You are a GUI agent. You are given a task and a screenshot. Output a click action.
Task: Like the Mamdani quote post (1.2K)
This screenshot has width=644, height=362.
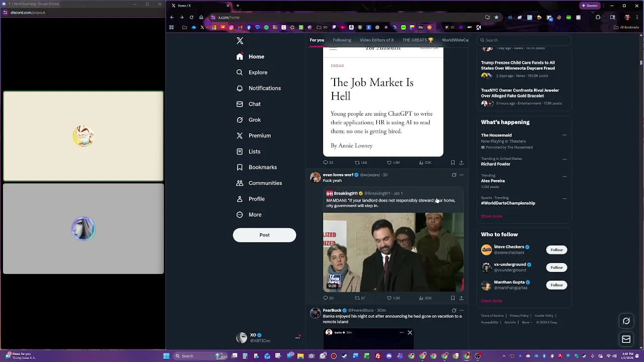[393, 298]
